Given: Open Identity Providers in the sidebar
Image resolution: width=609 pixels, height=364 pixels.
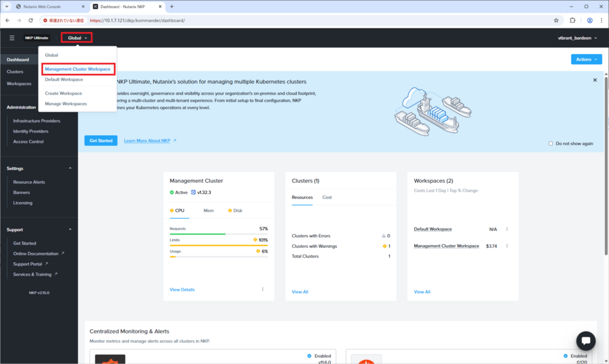Looking at the screenshot, I should pyautogui.click(x=31, y=131).
